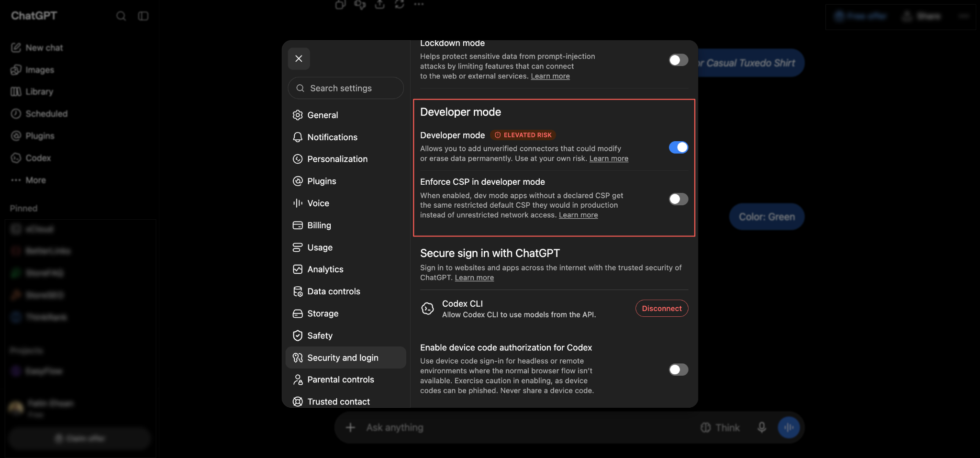Click the copy icon above chat

pos(340,4)
